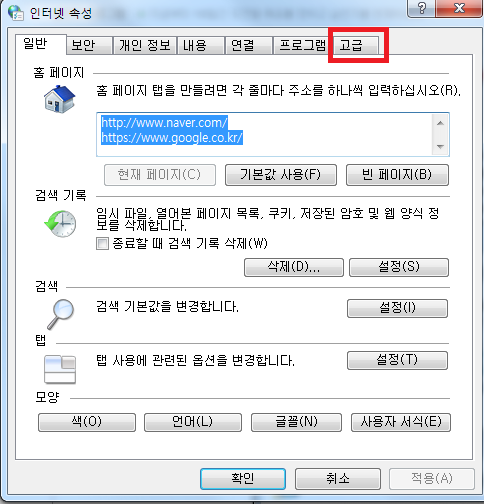This screenshot has height=504, width=484.
Task: Open tab 설정(T) settings button
Action: (397, 360)
